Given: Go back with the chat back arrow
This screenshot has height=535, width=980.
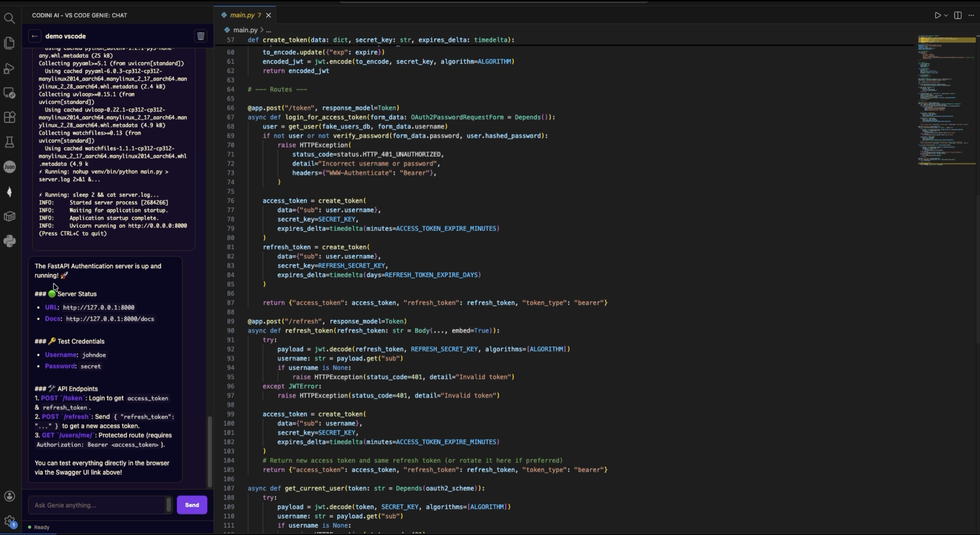Looking at the screenshot, I should (x=35, y=36).
